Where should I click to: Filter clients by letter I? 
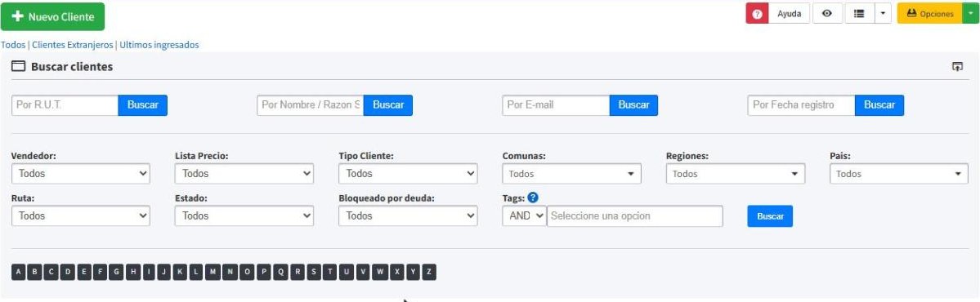click(148, 272)
